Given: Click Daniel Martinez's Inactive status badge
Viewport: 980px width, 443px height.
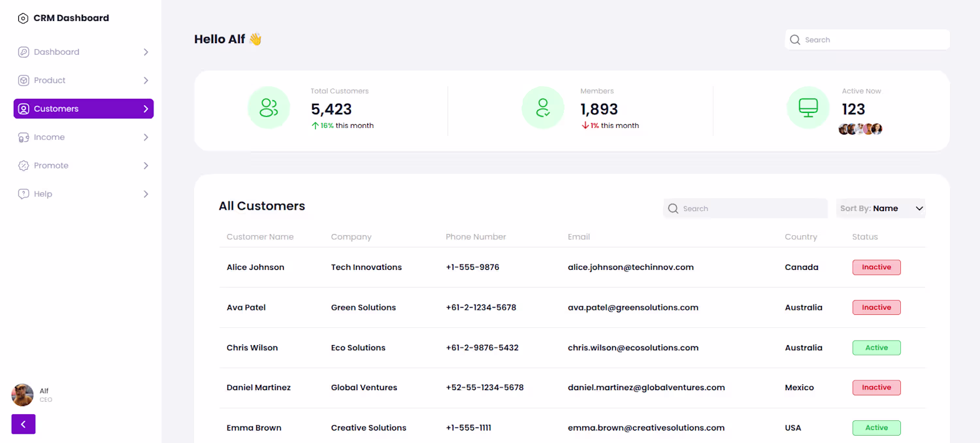Looking at the screenshot, I should click(x=876, y=387).
